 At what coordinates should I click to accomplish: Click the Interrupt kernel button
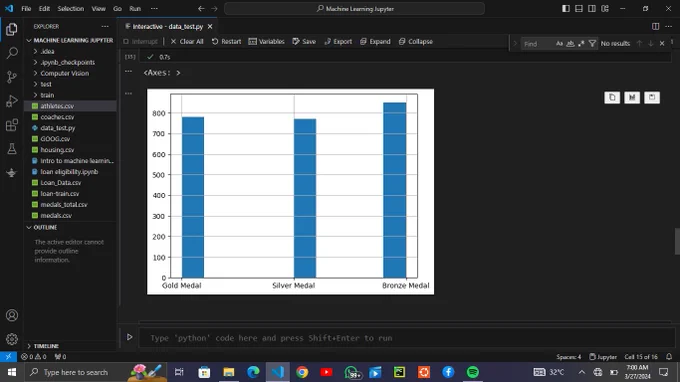tap(140, 42)
